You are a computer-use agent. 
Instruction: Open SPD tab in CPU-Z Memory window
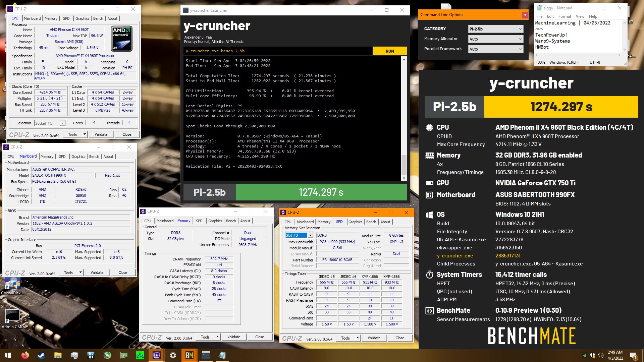(x=199, y=221)
